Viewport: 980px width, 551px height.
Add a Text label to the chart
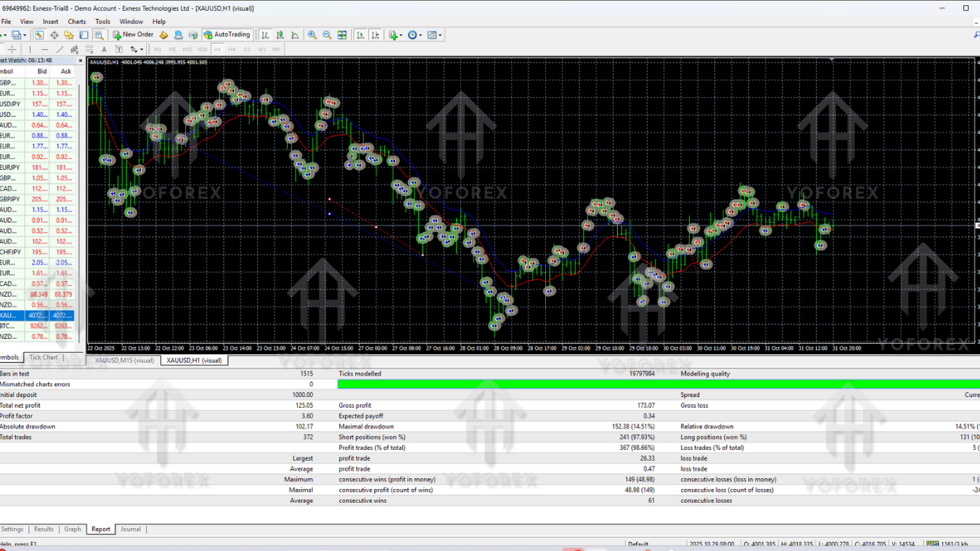(x=119, y=48)
